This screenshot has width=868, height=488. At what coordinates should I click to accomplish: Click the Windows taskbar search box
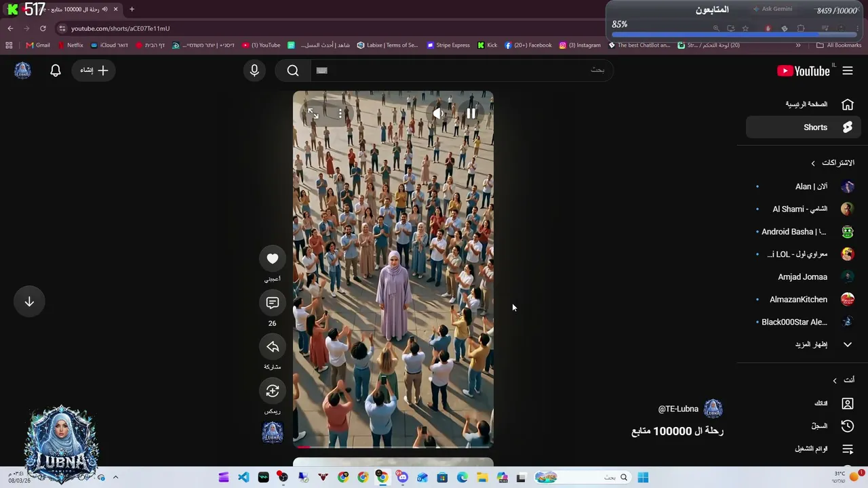583,478
